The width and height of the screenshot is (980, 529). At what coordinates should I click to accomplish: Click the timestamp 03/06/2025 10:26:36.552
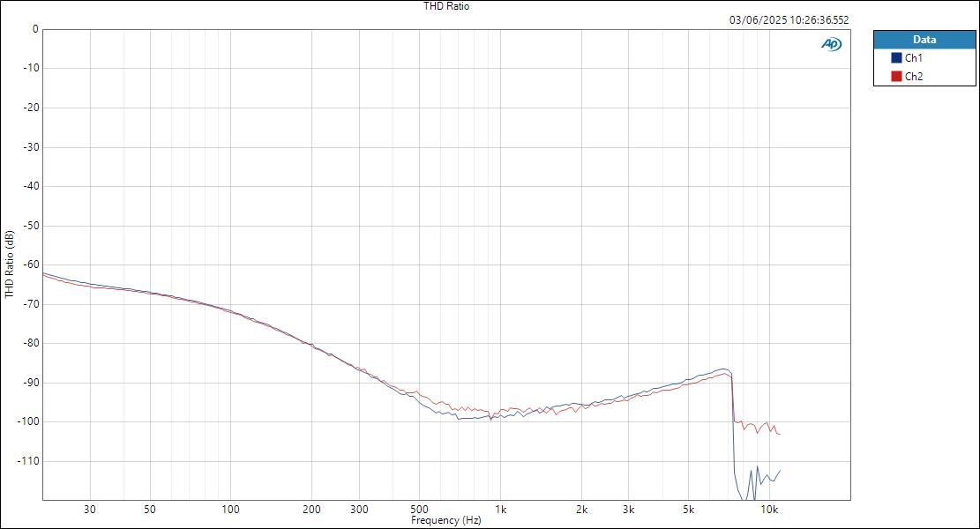788,18
